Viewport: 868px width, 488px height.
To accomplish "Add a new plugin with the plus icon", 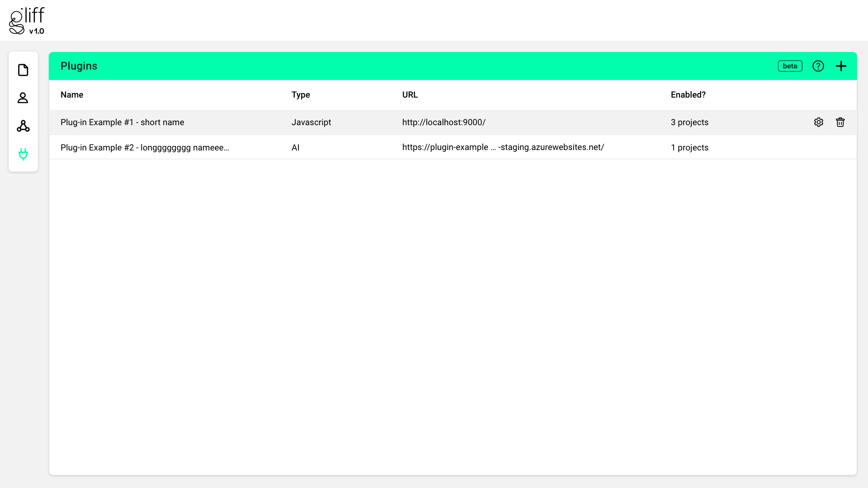I will 841,66.
